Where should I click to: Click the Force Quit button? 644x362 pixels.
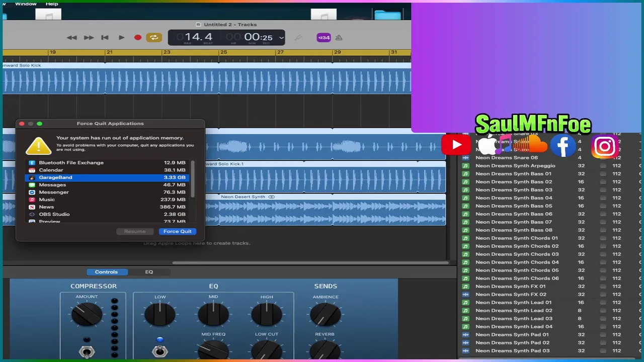pos(177,231)
